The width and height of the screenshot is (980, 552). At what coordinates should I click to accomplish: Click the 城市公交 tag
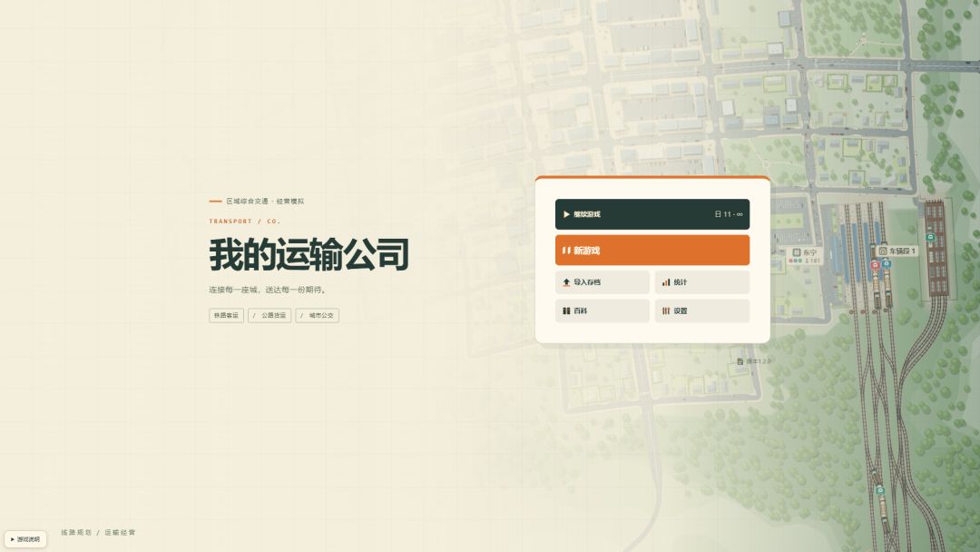coord(318,316)
